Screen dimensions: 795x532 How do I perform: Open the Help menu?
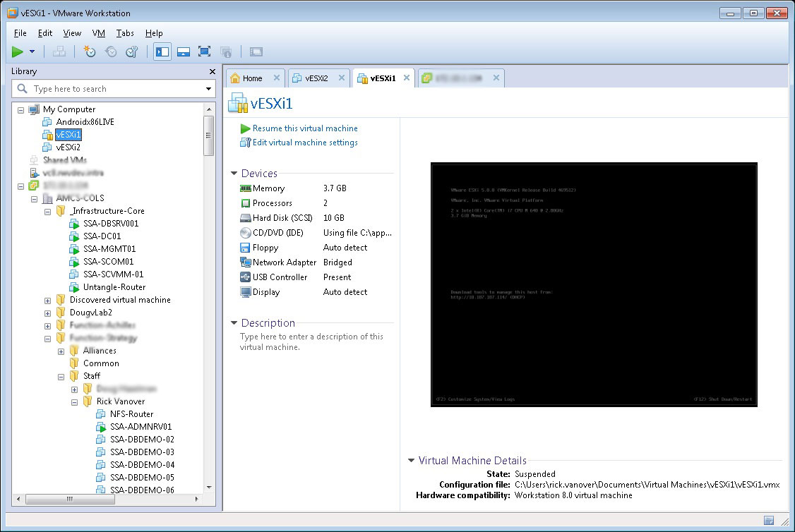pos(154,33)
